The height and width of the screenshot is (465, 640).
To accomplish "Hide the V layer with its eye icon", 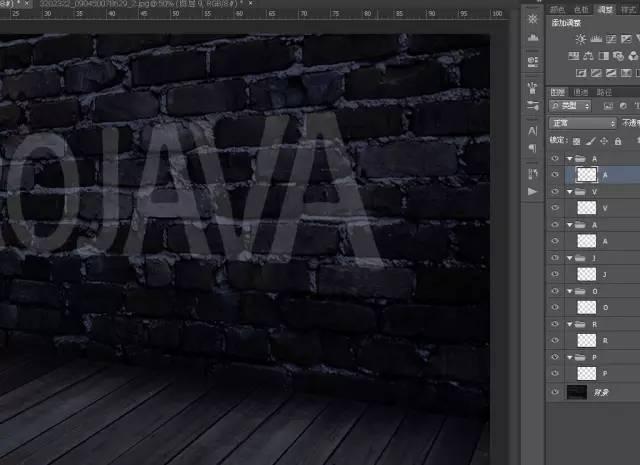I will [x=555, y=208].
